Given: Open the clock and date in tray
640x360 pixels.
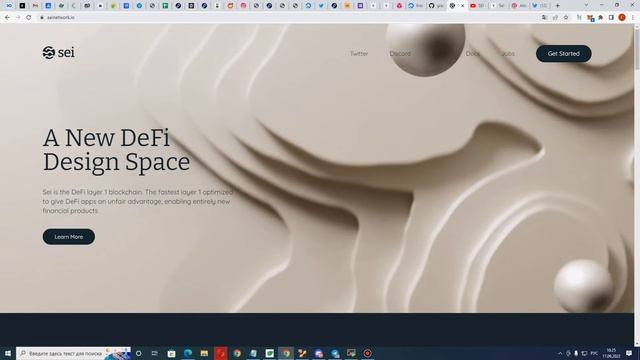Looking at the screenshot, I should pyautogui.click(x=611, y=353).
